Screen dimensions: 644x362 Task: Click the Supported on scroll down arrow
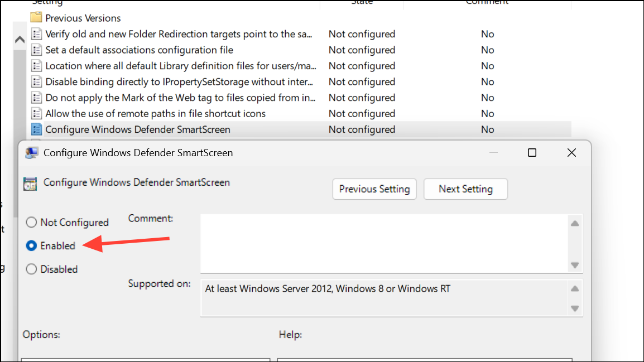click(575, 308)
